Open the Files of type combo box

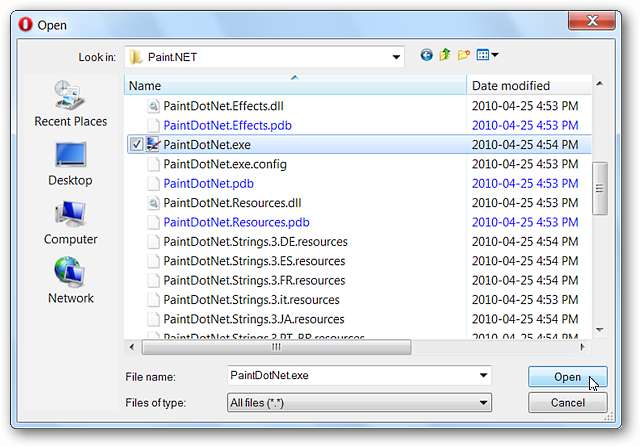click(x=359, y=403)
